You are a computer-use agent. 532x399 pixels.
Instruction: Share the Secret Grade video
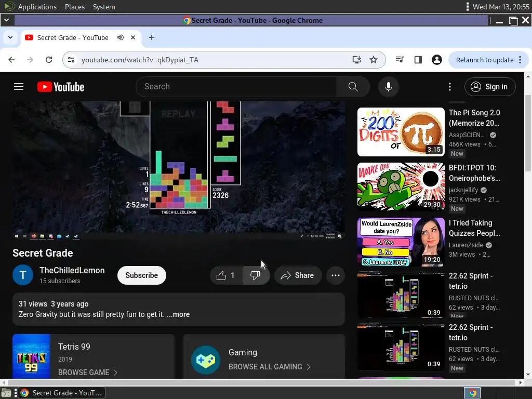tap(298, 275)
